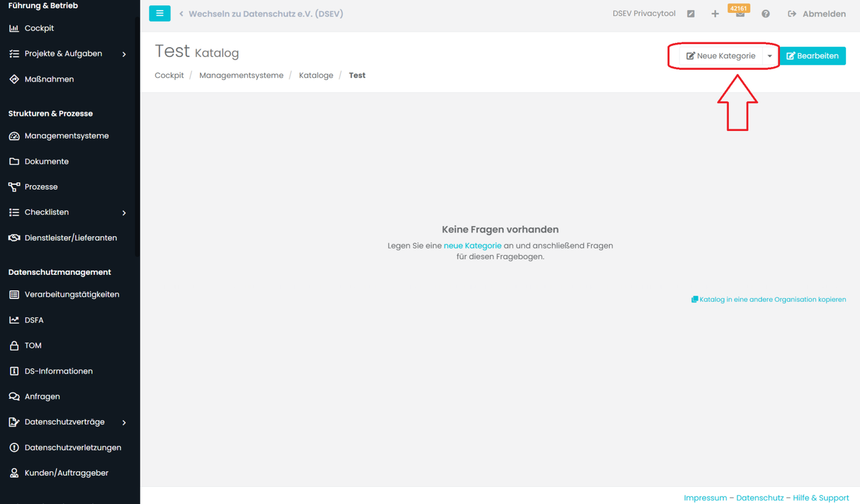This screenshot has width=860, height=504.
Task: Click the 'Keine Fragen vorhanden' message
Action: 500,230
